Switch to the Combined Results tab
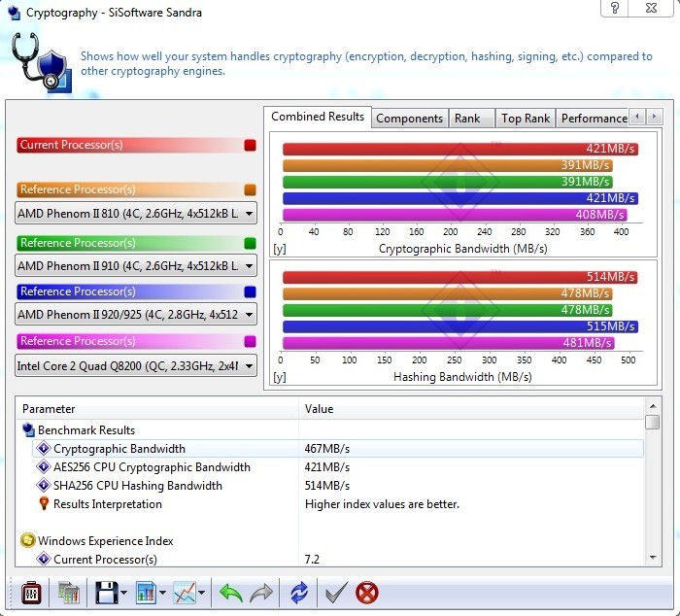Image resolution: width=680 pixels, height=616 pixels. tap(318, 117)
